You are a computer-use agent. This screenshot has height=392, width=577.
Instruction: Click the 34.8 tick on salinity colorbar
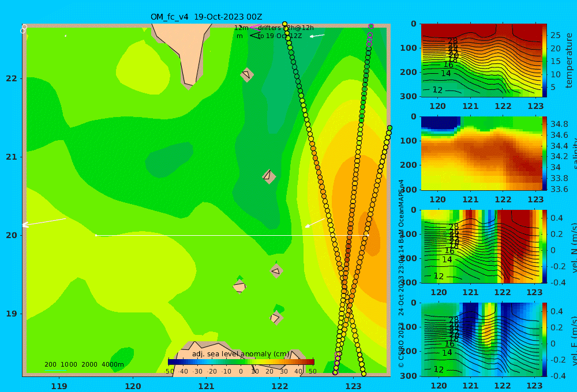559,124
